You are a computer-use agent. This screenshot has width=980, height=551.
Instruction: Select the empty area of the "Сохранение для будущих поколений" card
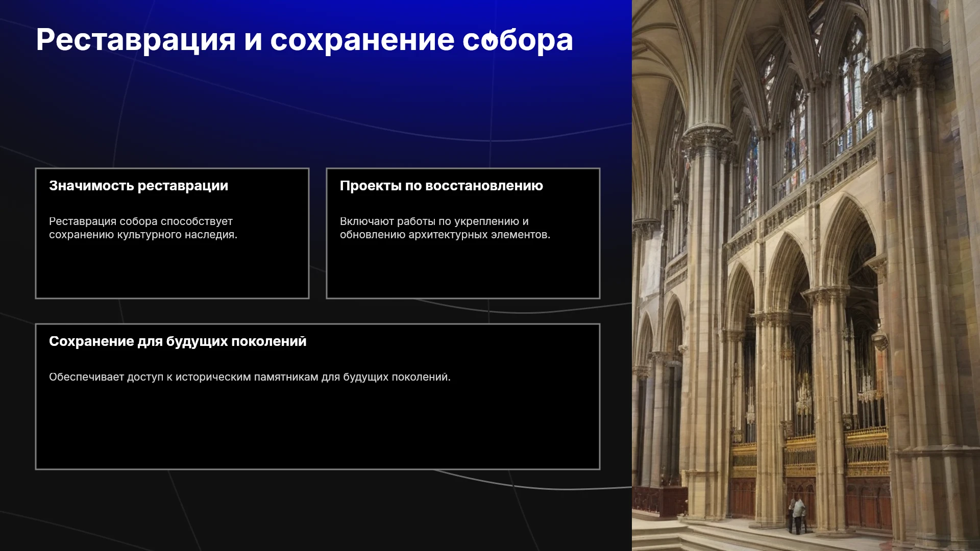(x=317, y=426)
